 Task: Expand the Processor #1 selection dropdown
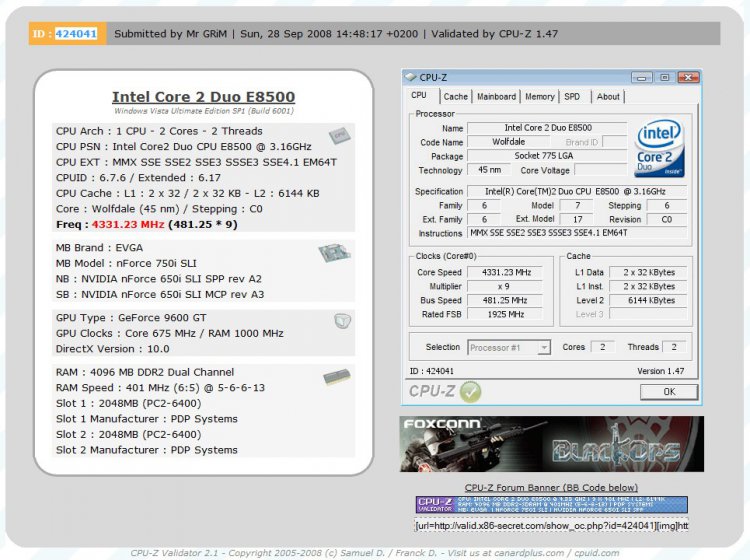coord(543,348)
